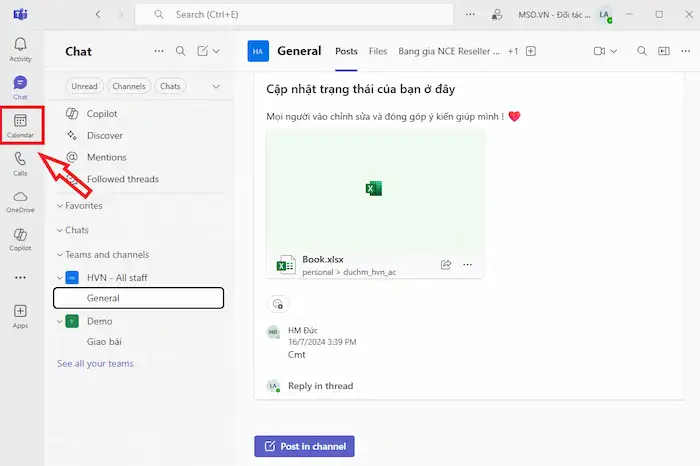The height and width of the screenshot is (466, 700).
Task: Open OneDrive from the left rail
Action: point(20,201)
